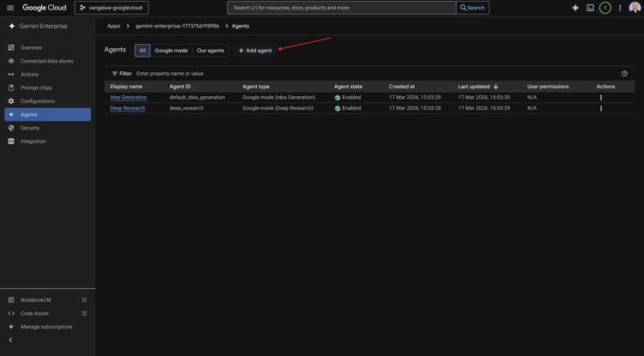644x356 pixels.
Task: Sort by Created at column header
Action: coord(402,87)
